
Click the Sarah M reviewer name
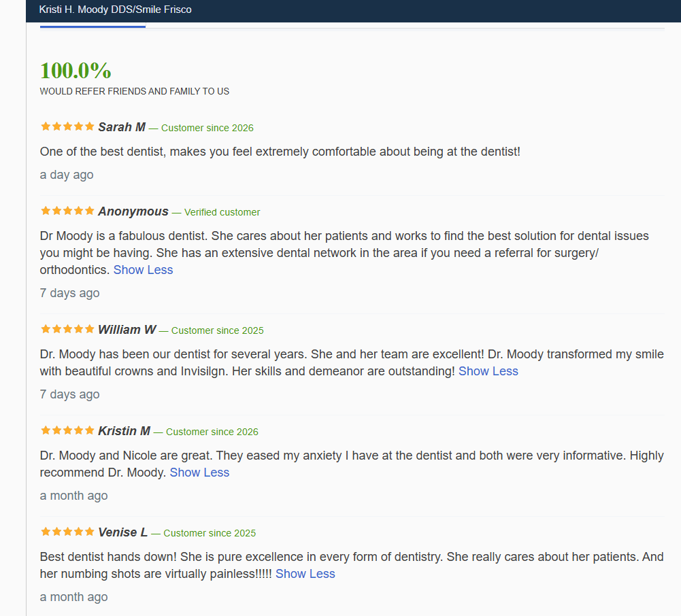point(122,127)
